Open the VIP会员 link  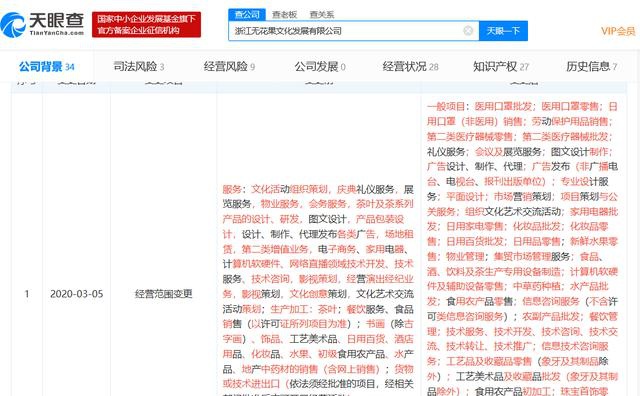point(618,31)
